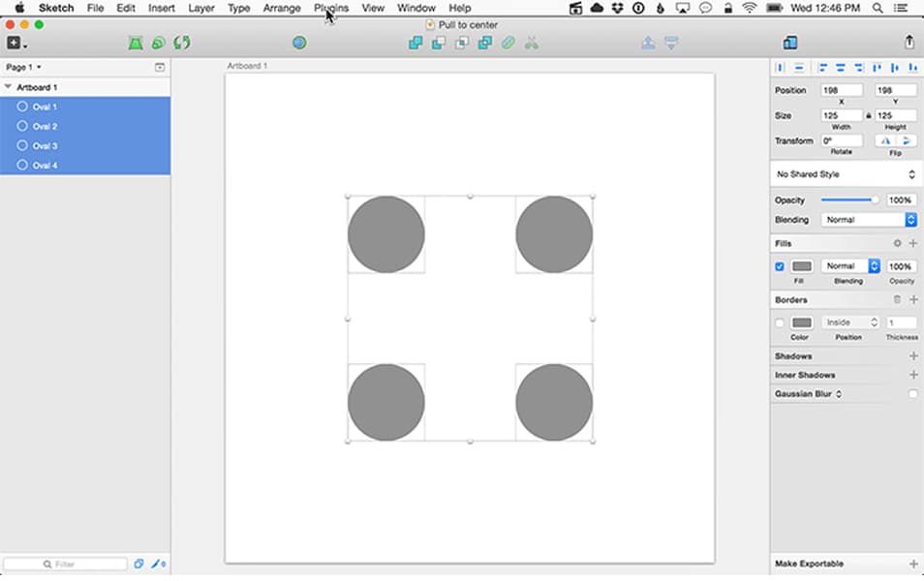924x581 pixels.
Task: Click the green circular-arrows toolbar icon
Action: (x=182, y=43)
